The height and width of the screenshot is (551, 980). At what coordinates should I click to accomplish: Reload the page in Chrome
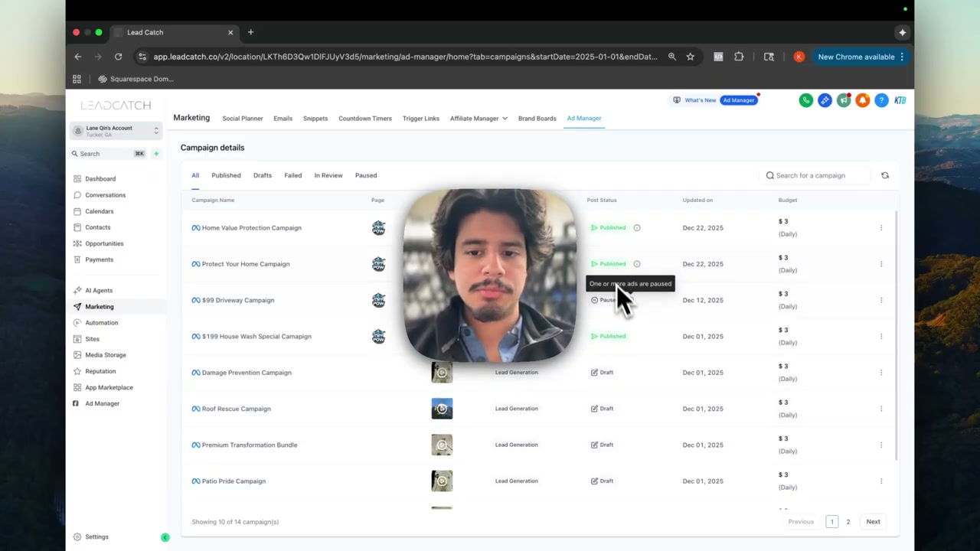click(118, 57)
